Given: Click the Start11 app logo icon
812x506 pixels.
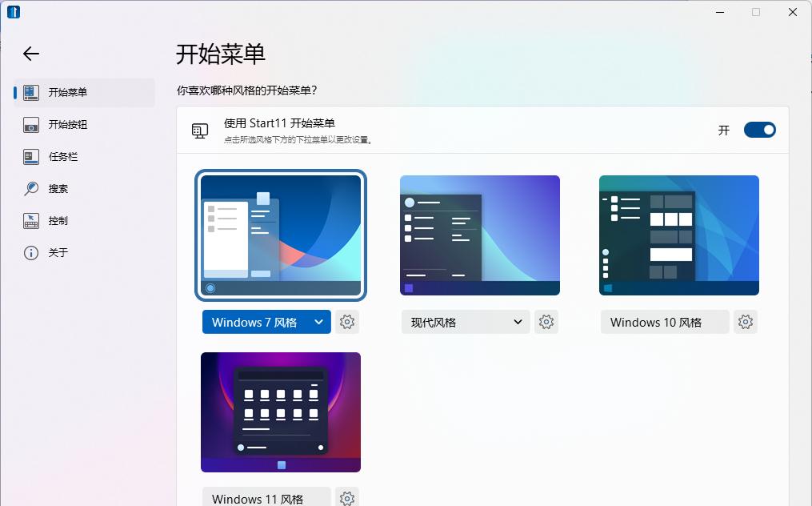Looking at the screenshot, I should [x=14, y=11].
